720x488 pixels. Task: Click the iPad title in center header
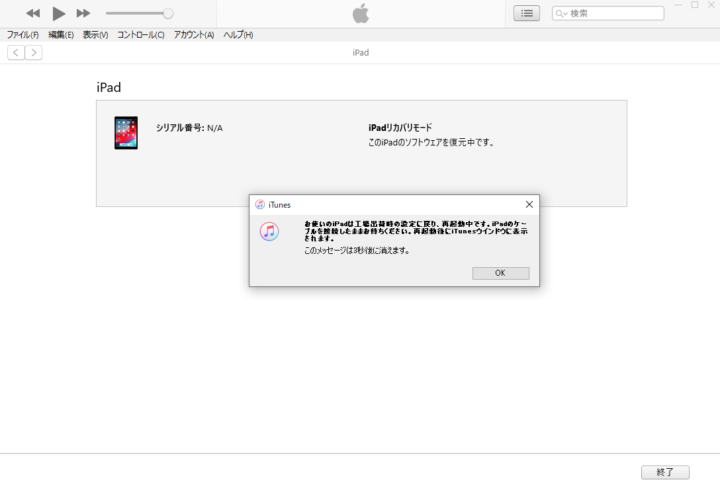(x=360, y=53)
